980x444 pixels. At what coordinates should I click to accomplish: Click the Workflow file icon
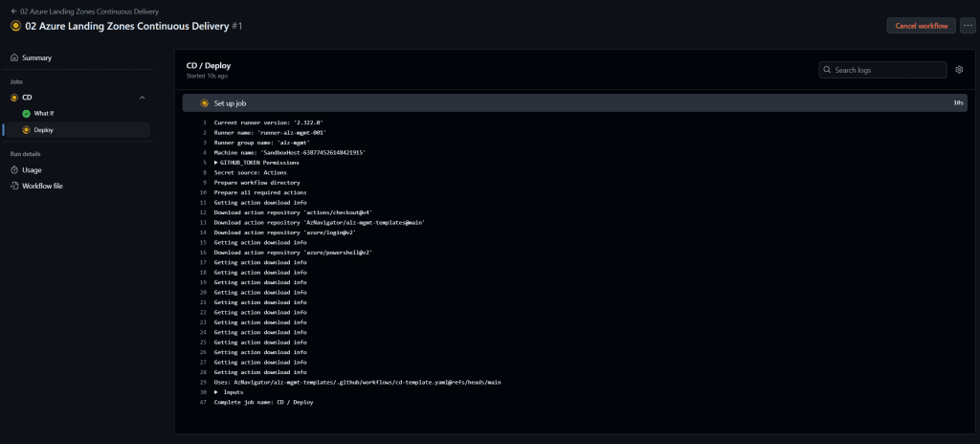coord(14,186)
